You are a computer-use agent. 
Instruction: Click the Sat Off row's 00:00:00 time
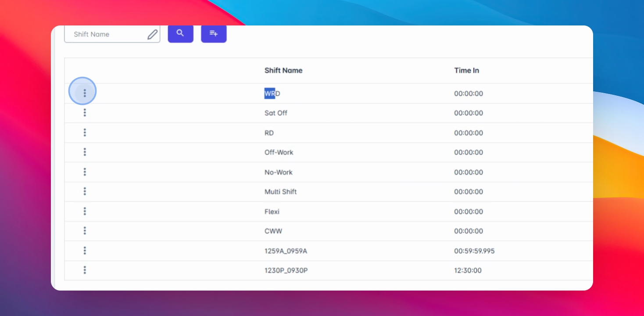click(x=469, y=113)
